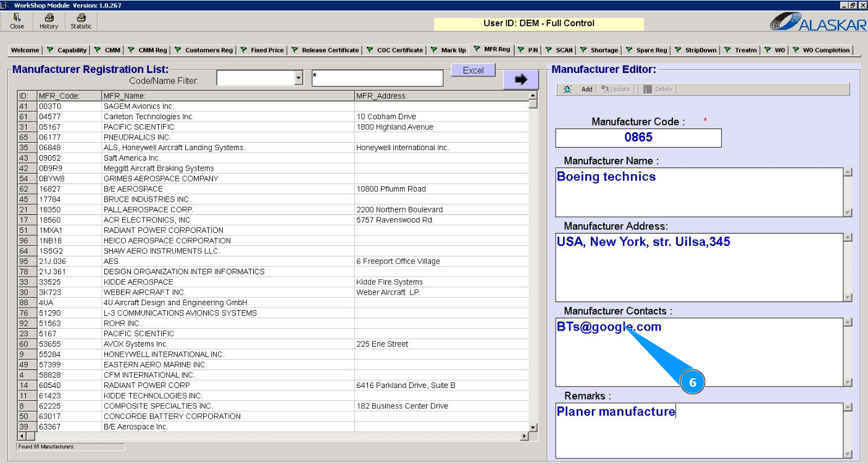Click scroll-down arrow of Manufacturer Contacts box
This screenshot has height=464, width=868.
848,382
